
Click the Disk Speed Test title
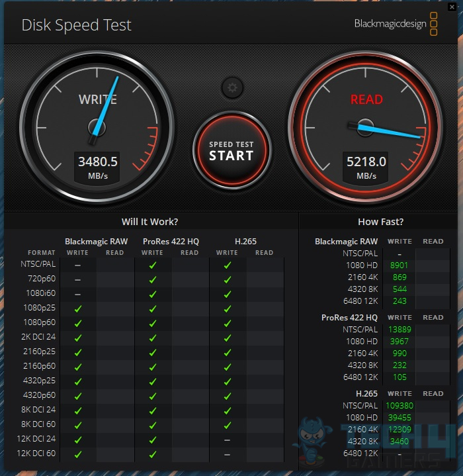tap(77, 25)
